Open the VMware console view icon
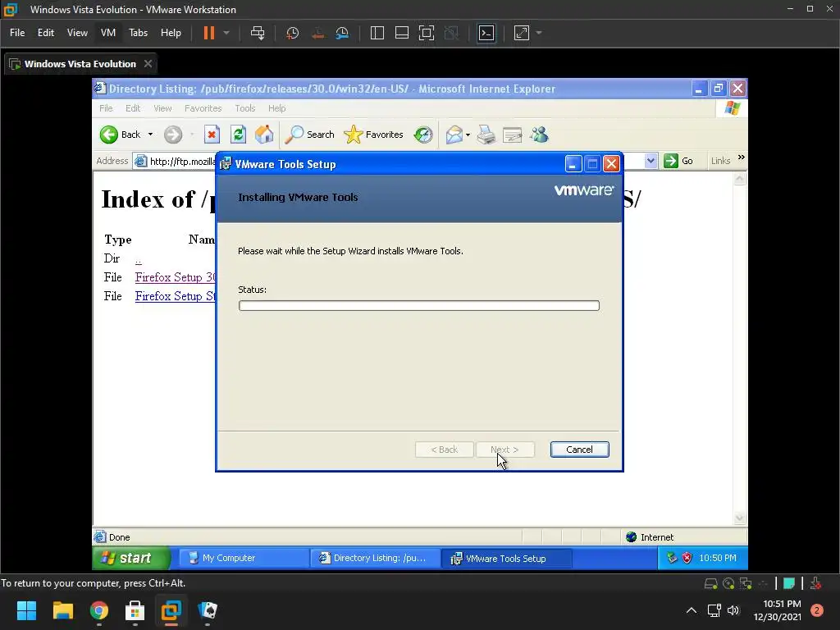The width and height of the screenshot is (840, 630). tap(486, 33)
